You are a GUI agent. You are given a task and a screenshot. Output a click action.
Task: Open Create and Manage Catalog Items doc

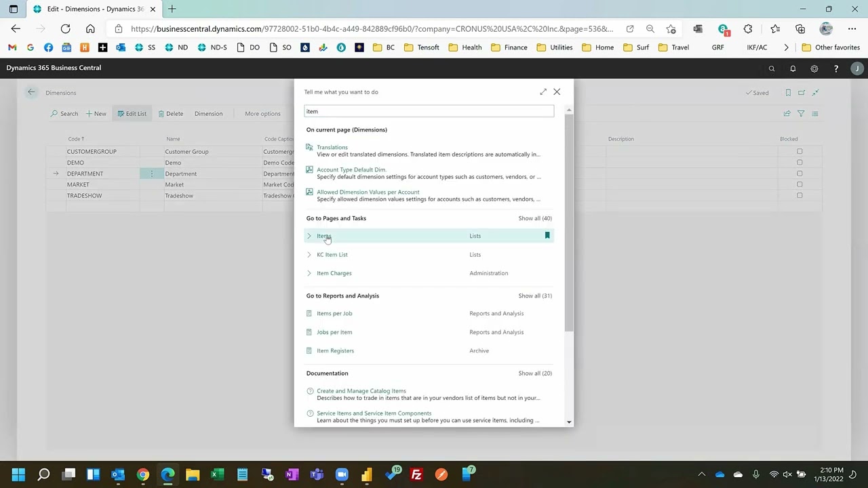pyautogui.click(x=361, y=391)
